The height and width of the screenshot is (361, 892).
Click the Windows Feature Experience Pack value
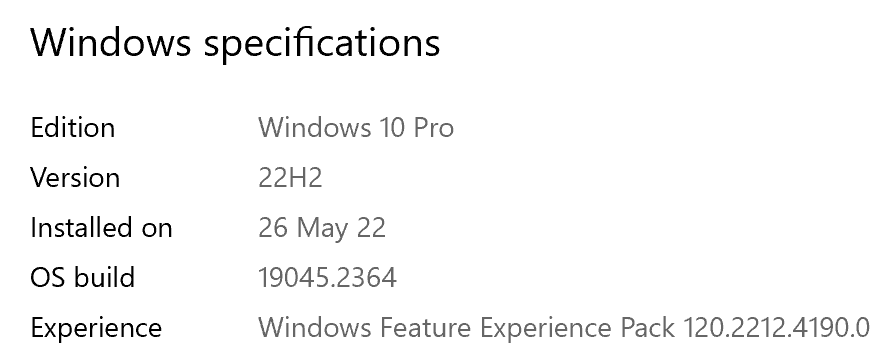tap(564, 328)
